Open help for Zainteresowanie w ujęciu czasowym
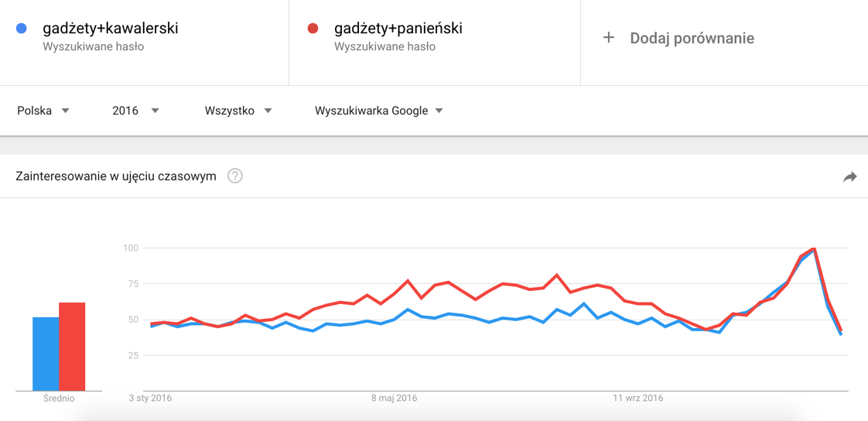The width and height of the screenshot is (868, 421). coord(235,176)
